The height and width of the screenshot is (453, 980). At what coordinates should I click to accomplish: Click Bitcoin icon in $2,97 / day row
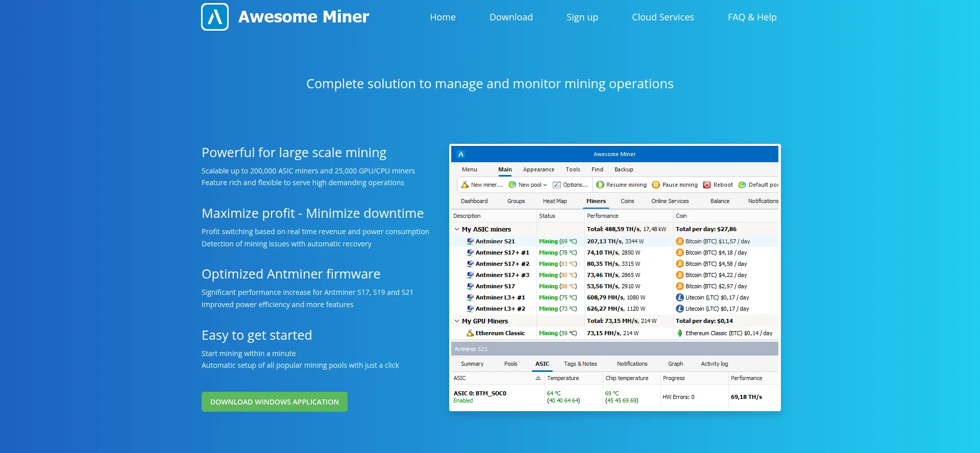click(680, 286)
